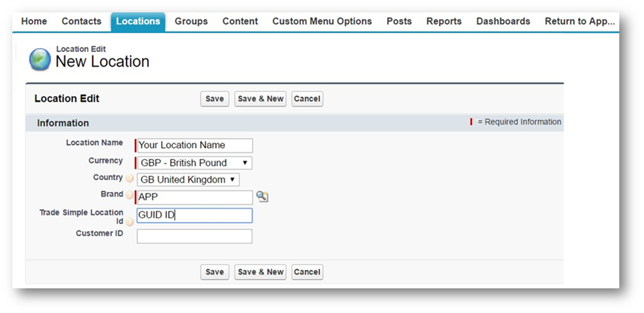Click the top Save & New button
The height and width of the screenshot is (313, 644).
[x=260, y=99]
